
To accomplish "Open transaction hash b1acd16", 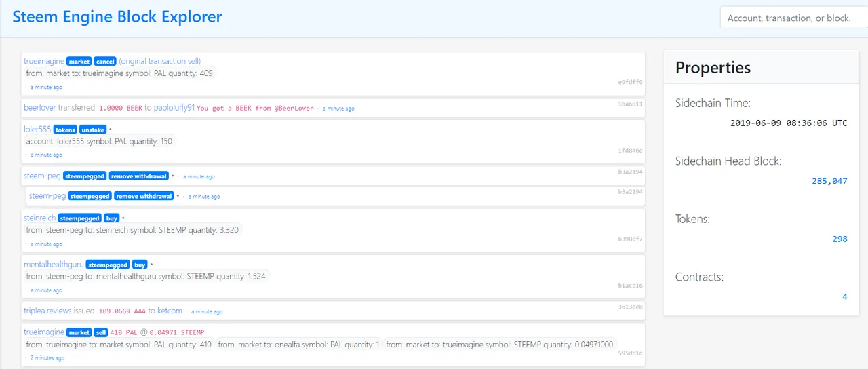I will [x=630, y=285].
